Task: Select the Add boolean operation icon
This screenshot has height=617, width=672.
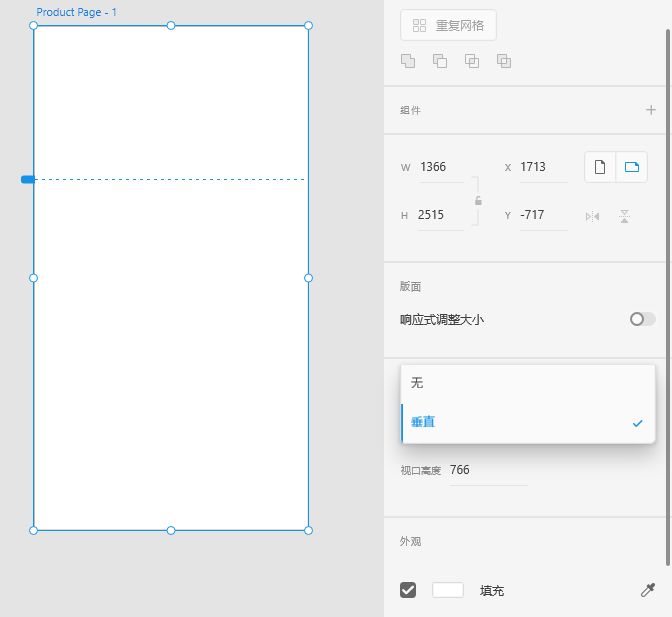Action: click(408, 61)
